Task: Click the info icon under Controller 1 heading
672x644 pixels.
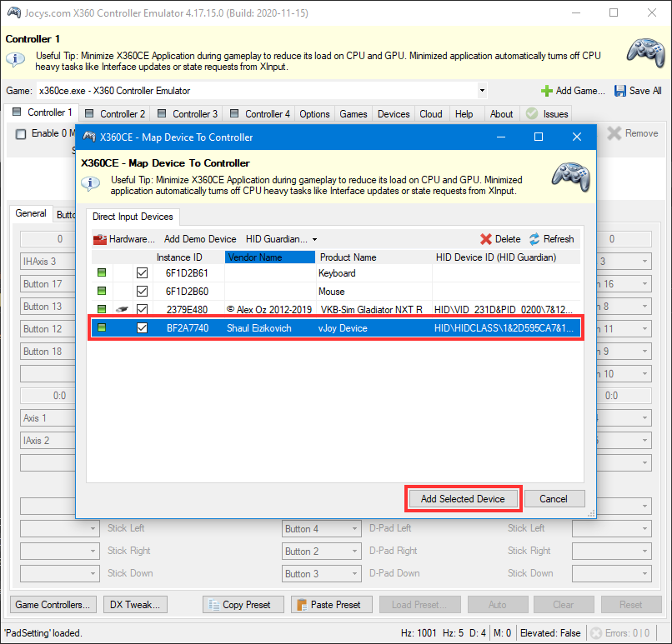Action: click(16, 58)
